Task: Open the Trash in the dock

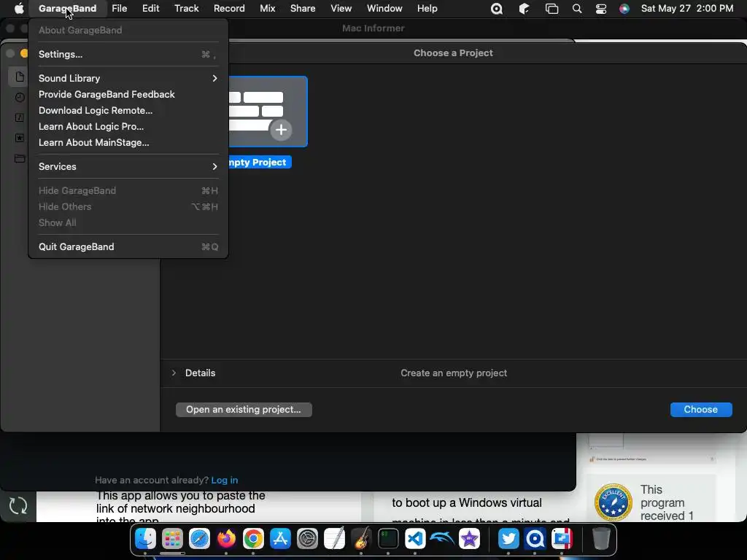Action: point(601,539)
